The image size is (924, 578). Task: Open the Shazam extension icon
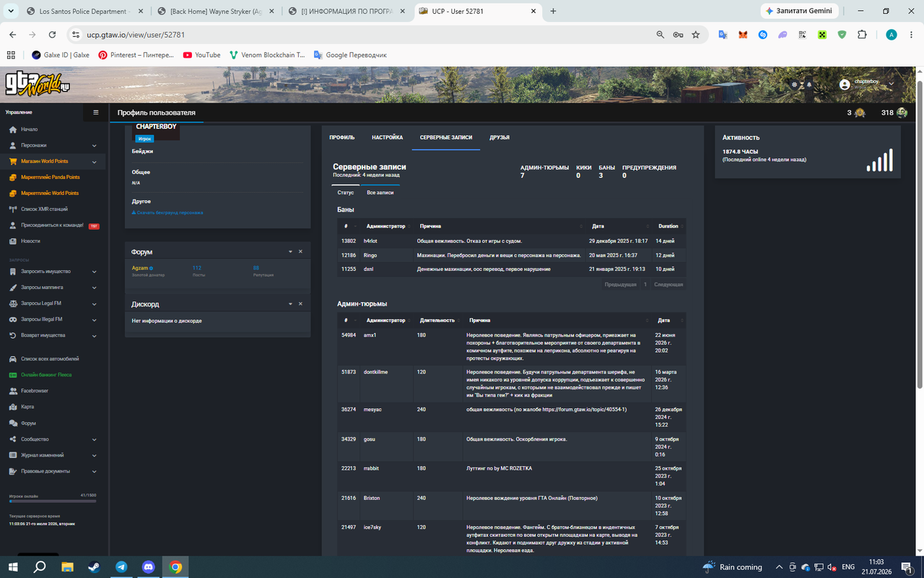tap(763, 35)
